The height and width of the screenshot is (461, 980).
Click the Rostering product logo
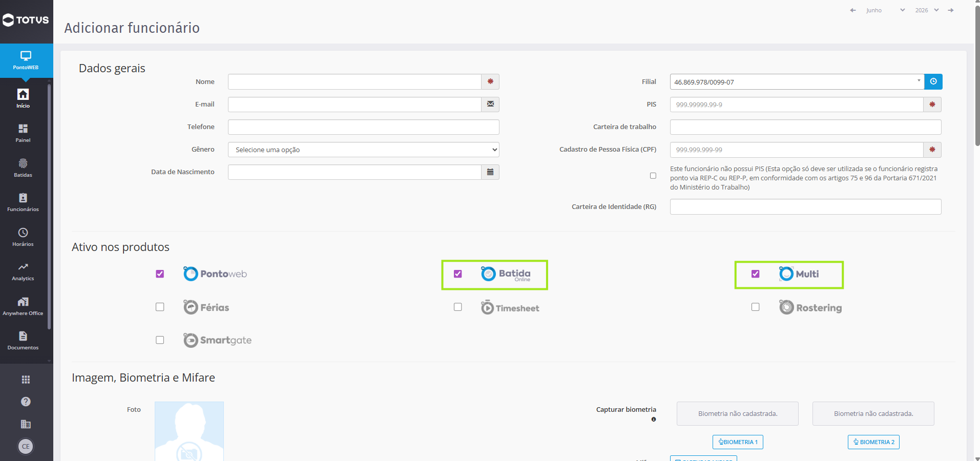click(810, 307)
